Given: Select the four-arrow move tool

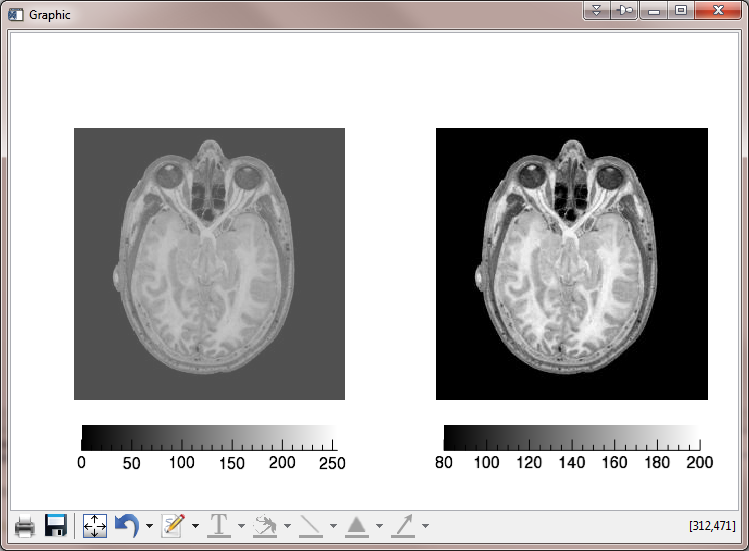Looking at the screenshot, I should tap(95, 526).
